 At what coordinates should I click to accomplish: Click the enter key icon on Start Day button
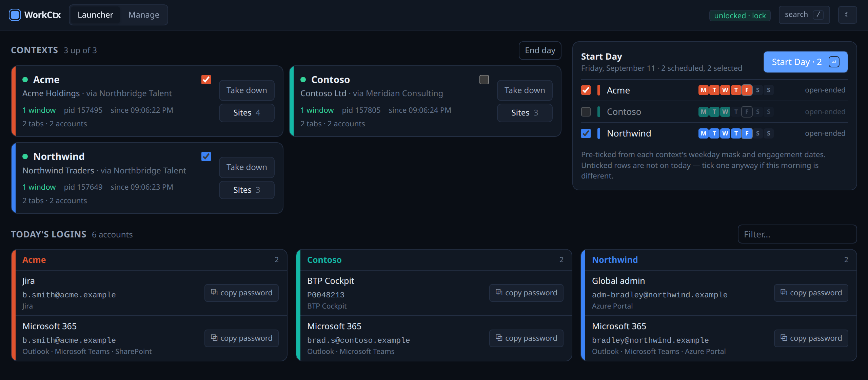(834, 62)
